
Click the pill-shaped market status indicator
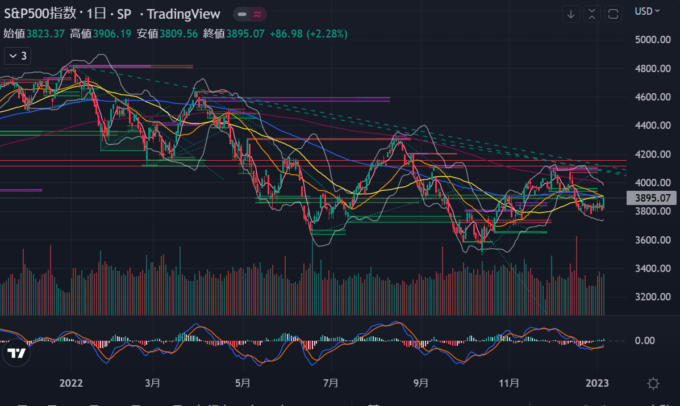[x=246, y=15]
